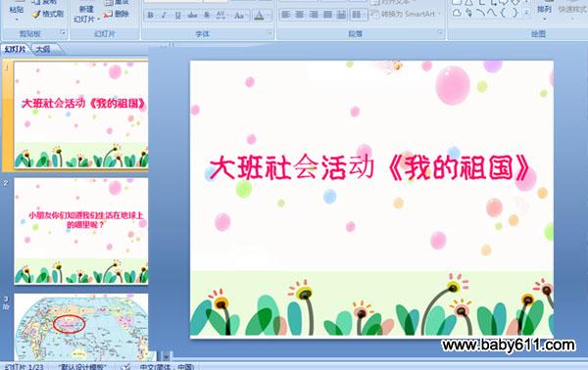Toggle Underline formatting

tap(177, 16)
